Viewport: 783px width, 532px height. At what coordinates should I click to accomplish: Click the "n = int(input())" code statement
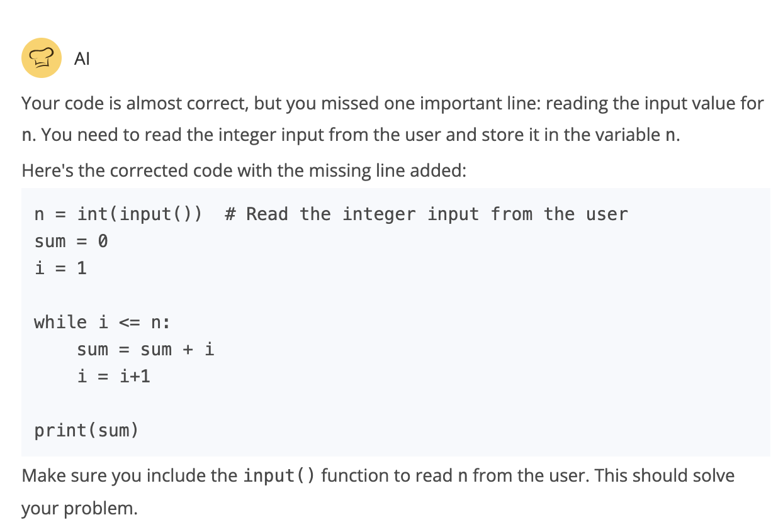(118, 214)
